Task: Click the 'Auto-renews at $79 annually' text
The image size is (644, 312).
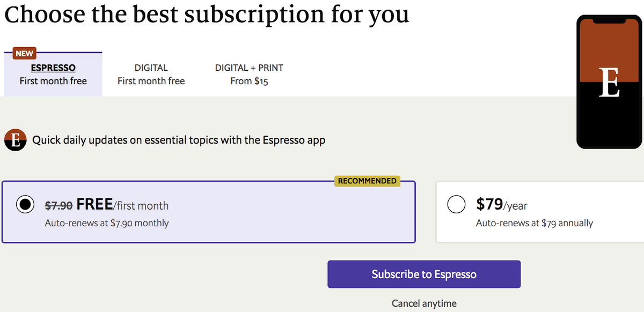Action: (534, 223)
